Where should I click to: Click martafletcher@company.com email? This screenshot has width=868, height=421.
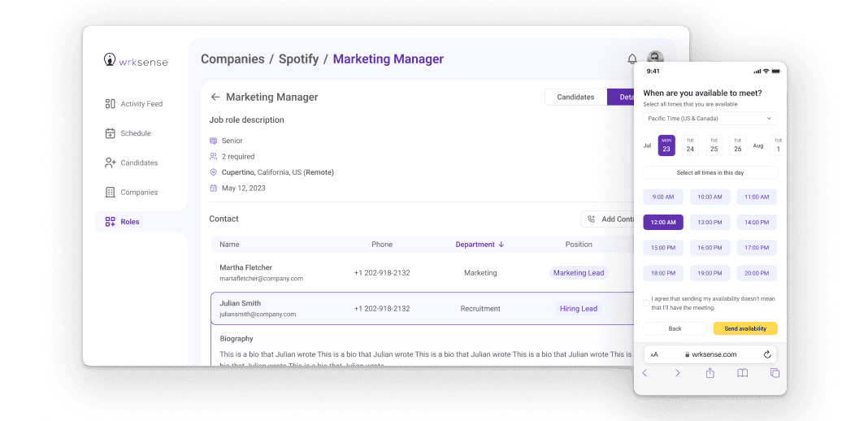[x=261, y=278]
